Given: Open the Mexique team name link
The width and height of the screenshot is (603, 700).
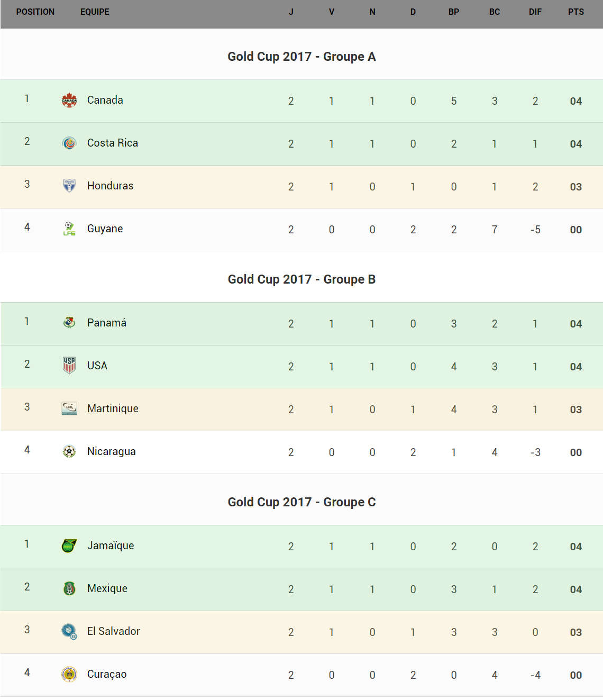Looking at the screenshot, I should tap(107, 588).
